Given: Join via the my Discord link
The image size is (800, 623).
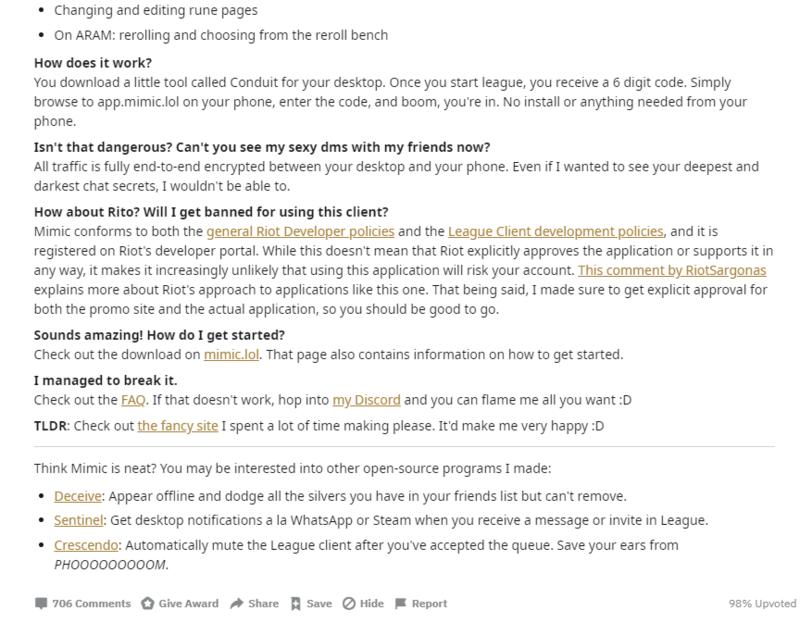Looking at the screenshot, I should pyautogui.click(x=366, y=400).
